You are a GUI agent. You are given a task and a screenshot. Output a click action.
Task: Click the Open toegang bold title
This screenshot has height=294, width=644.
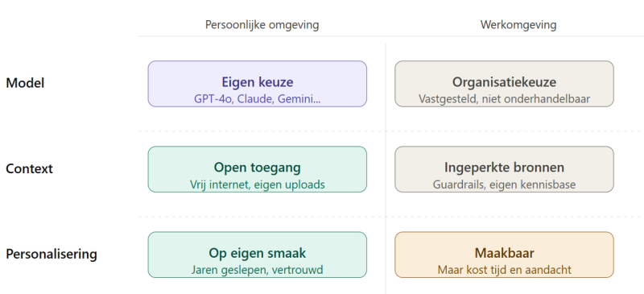258,168
